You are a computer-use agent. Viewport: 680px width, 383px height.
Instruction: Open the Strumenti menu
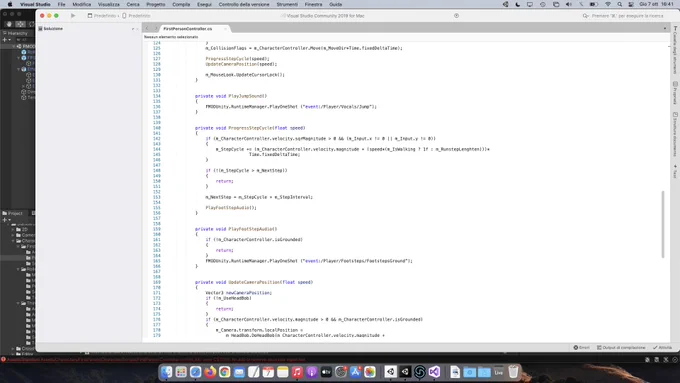[x=287, y=4]
